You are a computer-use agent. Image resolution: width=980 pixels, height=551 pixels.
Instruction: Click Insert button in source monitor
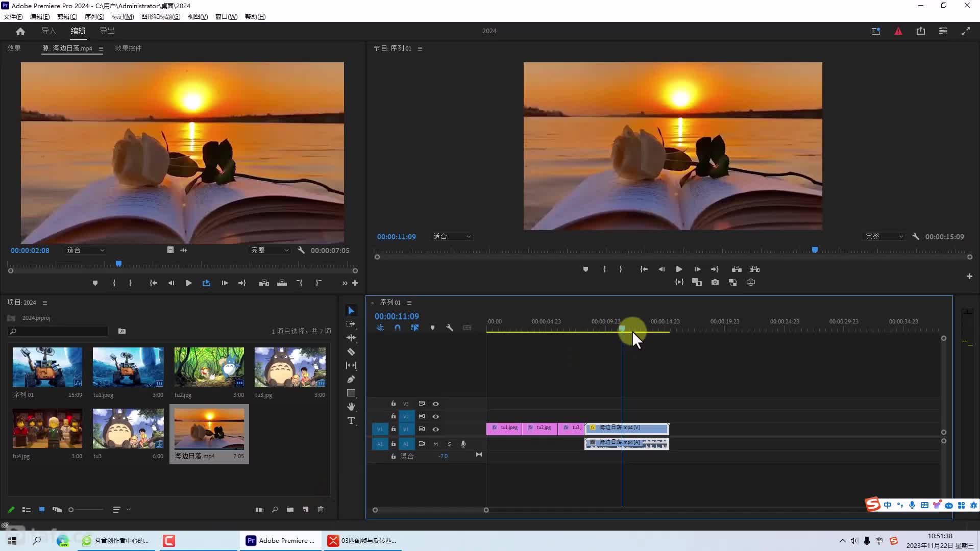[264, 283]
